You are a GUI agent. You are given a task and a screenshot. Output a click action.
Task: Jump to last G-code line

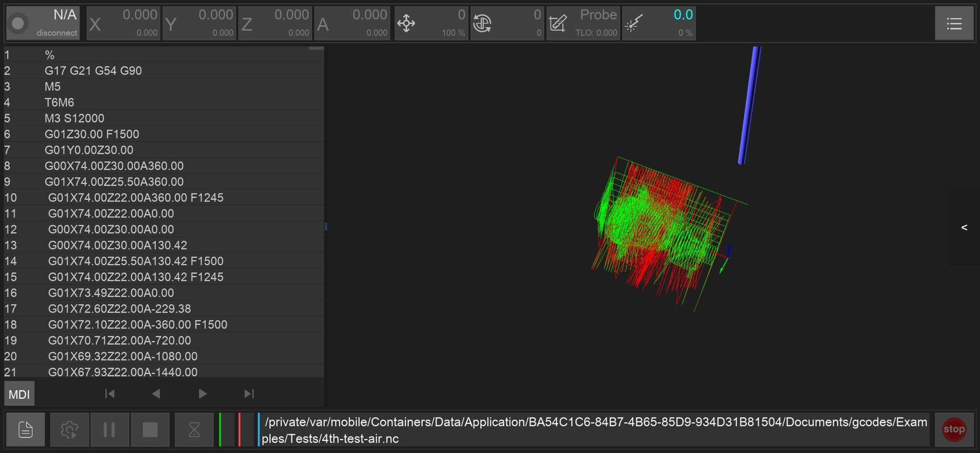[249, 394]
